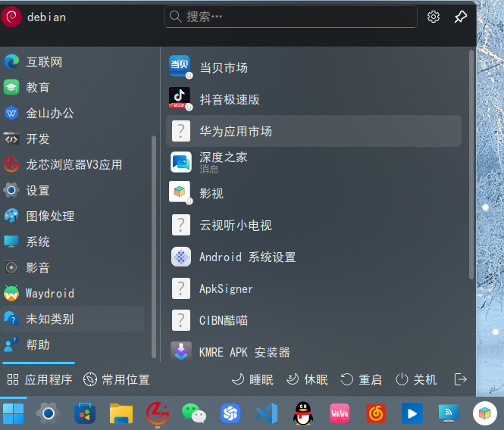Image resolution: width=504 pixels, height=430 pixels.
Task: Click the app list scrollbar
Action: [x=471, y=164]
